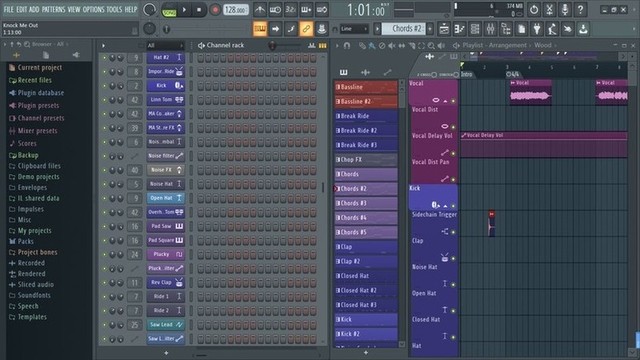640x360 pixels.
Task: Select the Zoom tool in Playlist
Action: (431, 46)
